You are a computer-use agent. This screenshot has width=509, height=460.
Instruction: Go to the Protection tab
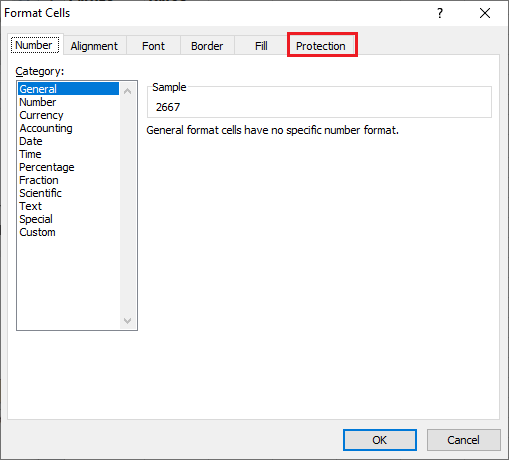click(321, 46)
